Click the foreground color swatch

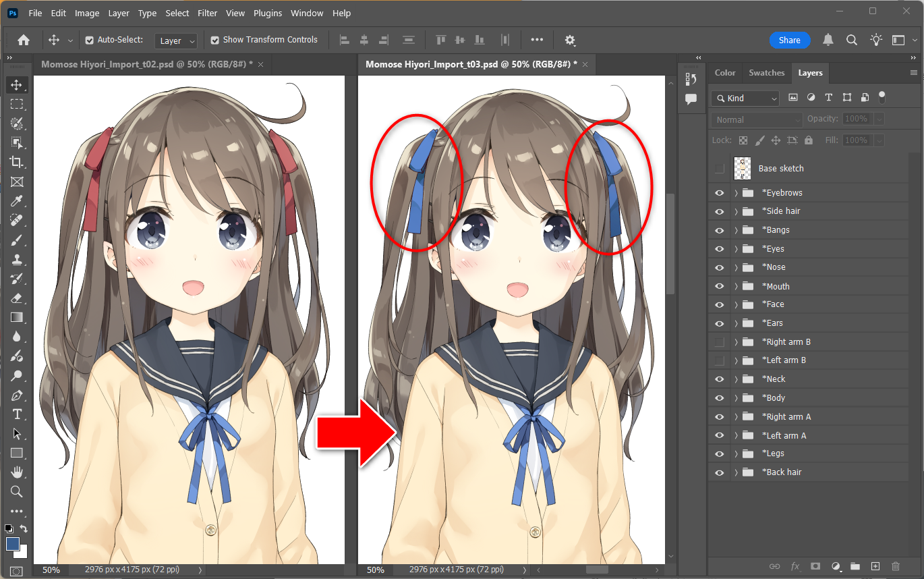12,543
